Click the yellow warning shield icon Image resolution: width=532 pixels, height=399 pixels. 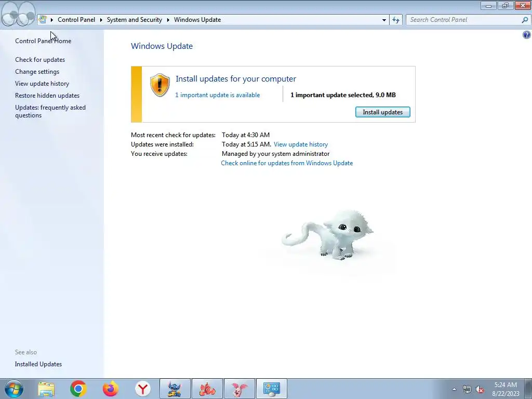(x=159, y=85)
